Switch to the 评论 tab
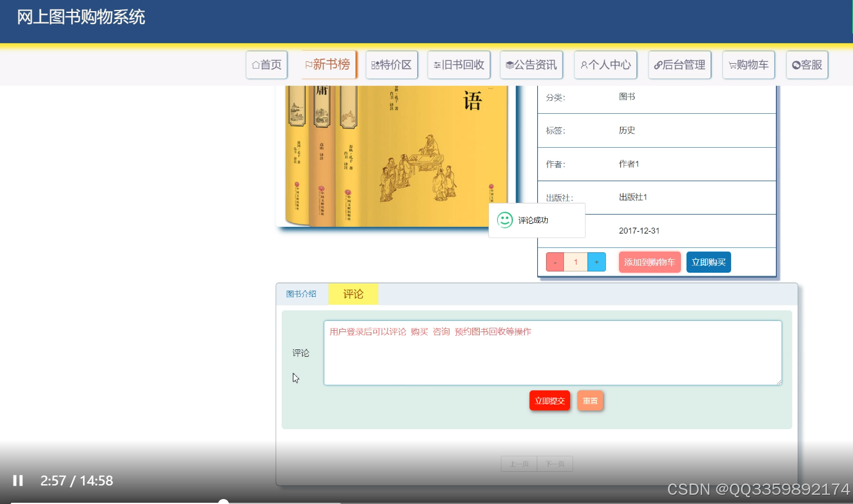 pos(353,294)
